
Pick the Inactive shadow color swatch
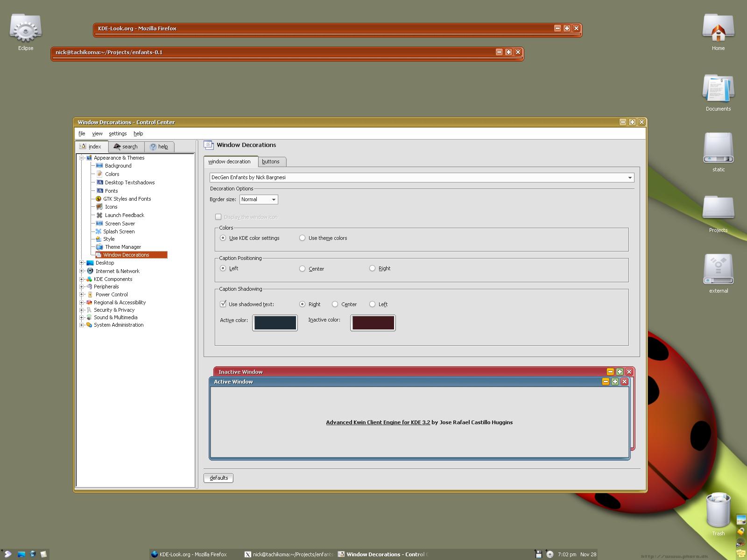373,322
